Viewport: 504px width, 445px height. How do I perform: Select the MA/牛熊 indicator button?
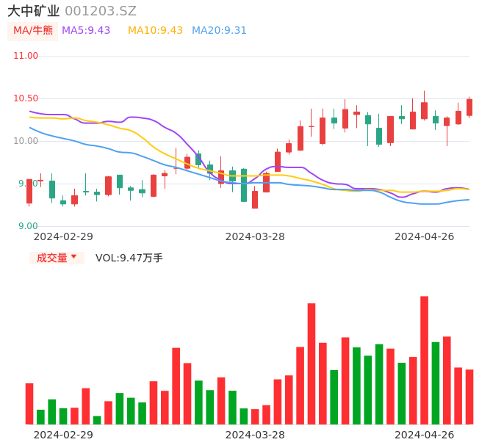click(x=33, y=31)
